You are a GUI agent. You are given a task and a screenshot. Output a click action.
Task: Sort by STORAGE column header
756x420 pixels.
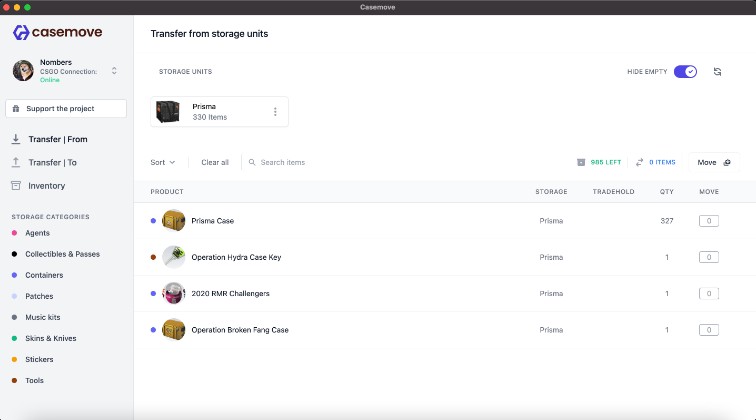[551, 191]
